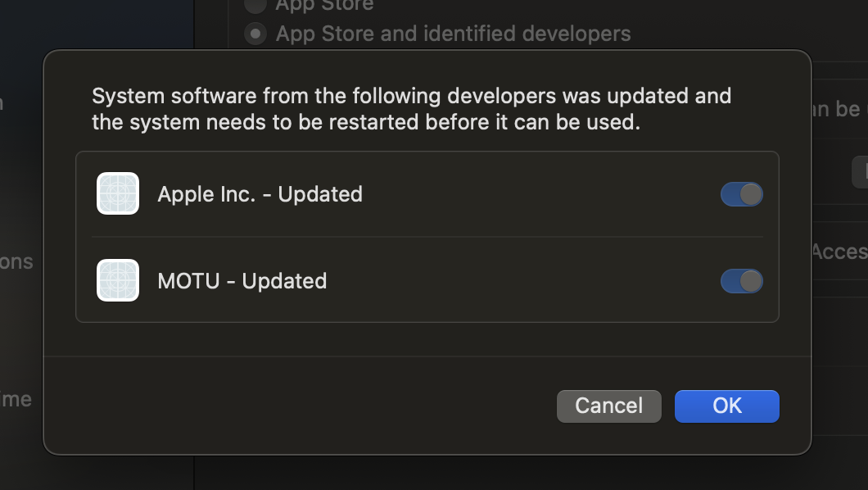Viewport: 868px width, 490px height.
Task: Click the MOTU system extension icon
Action: pyautogui.click(x=118, y=280)
